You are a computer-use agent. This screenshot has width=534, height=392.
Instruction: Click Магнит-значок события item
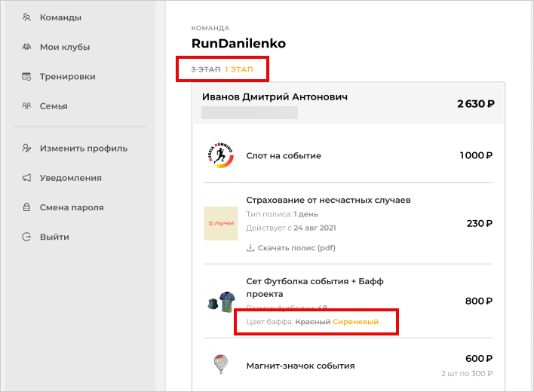[x=300, y=366]
